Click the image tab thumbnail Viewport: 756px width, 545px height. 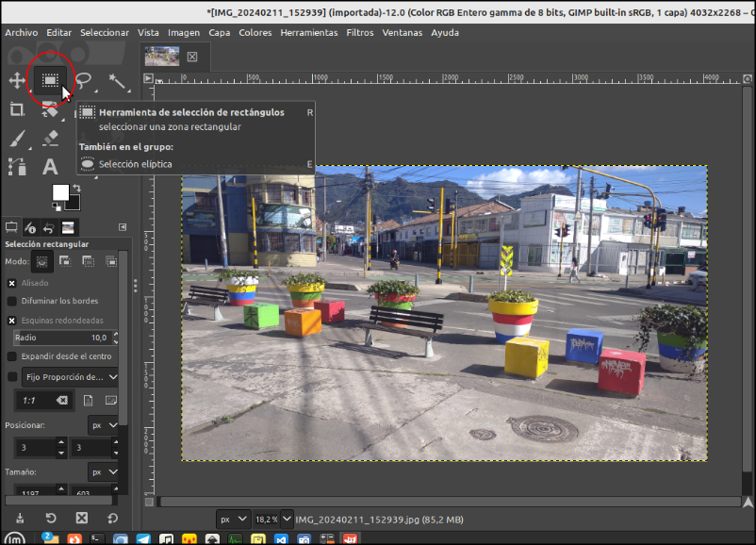tap(162, 57)
